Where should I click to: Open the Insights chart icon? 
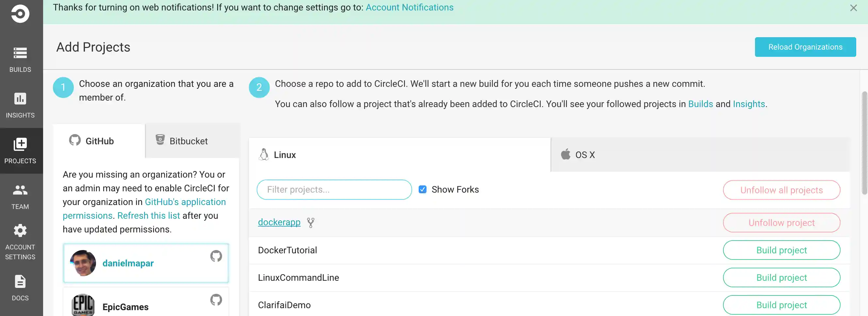pos(20,99)
